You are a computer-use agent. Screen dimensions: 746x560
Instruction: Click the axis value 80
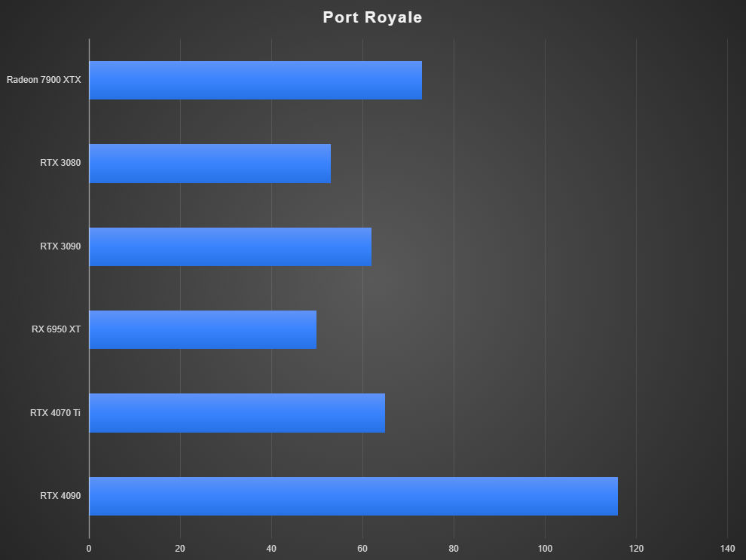point(454,549)
